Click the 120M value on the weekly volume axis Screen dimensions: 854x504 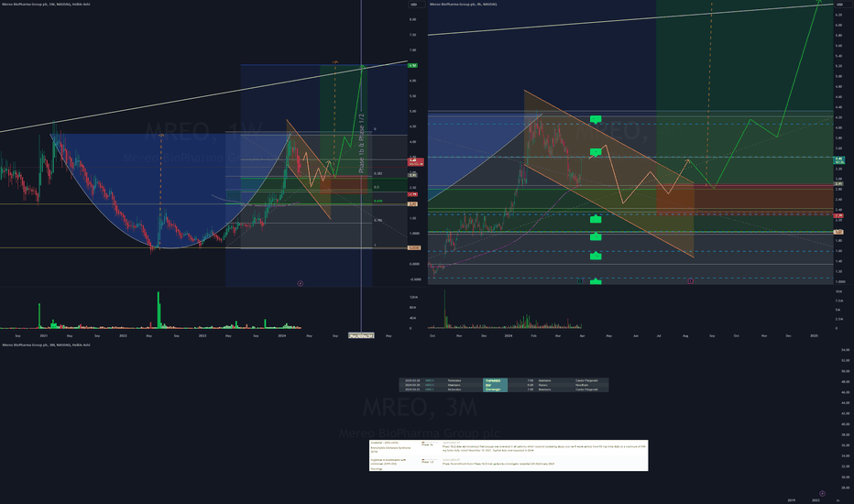point(413,297)
